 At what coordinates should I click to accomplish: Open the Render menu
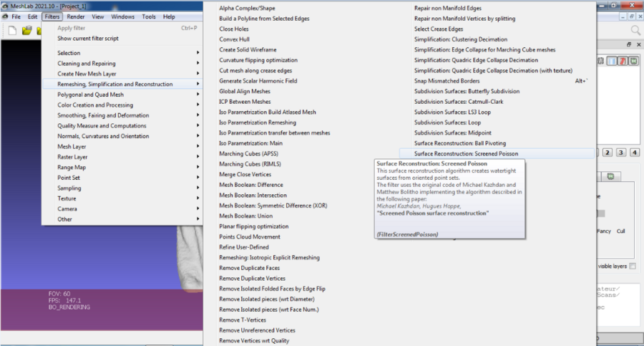[76, 16]
